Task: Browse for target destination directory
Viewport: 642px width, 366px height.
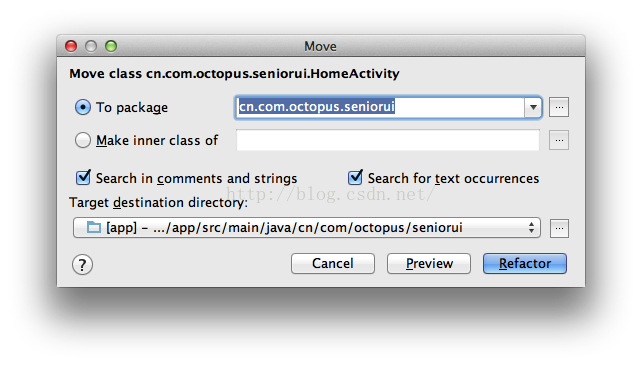Action: click(559, 228)
